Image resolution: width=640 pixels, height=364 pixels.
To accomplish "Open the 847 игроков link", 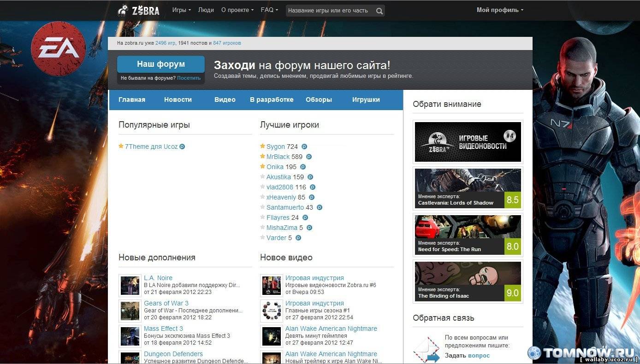I will pos(227,43).
